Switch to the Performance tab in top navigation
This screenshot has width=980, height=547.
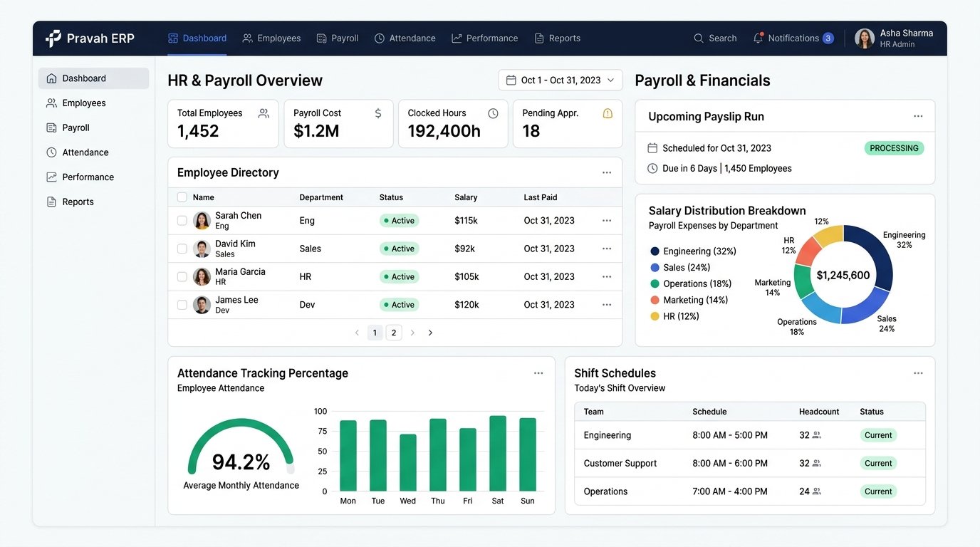(485, 38)
